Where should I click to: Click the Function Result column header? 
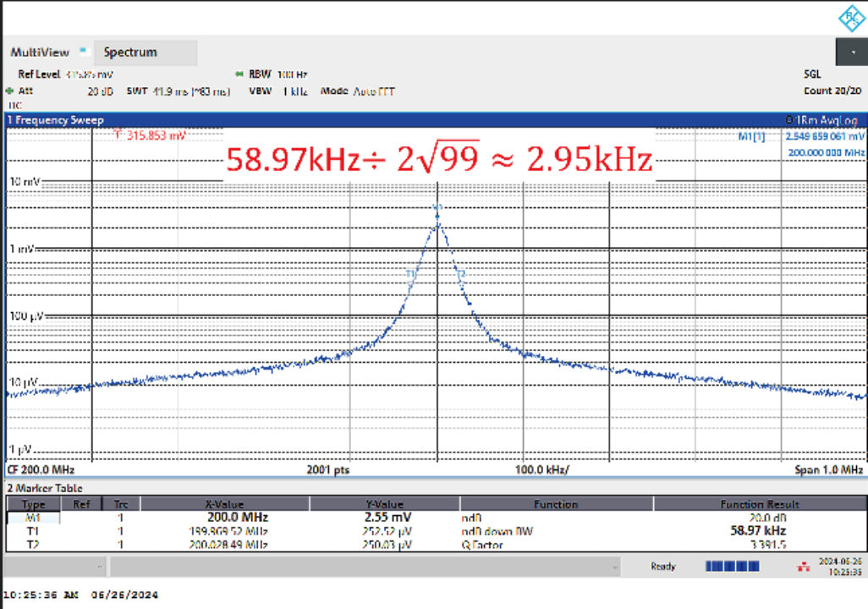tap(760, 504)
